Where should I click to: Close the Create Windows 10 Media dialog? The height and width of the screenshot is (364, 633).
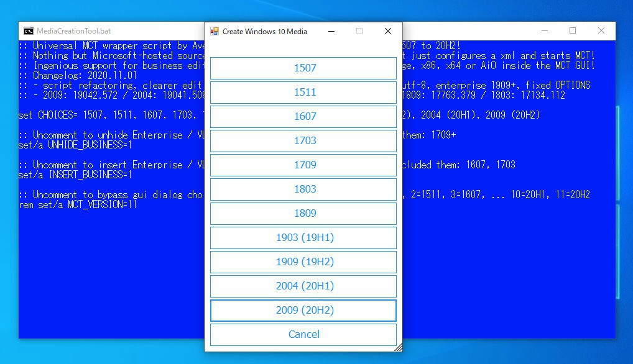(x=388, y=31)
